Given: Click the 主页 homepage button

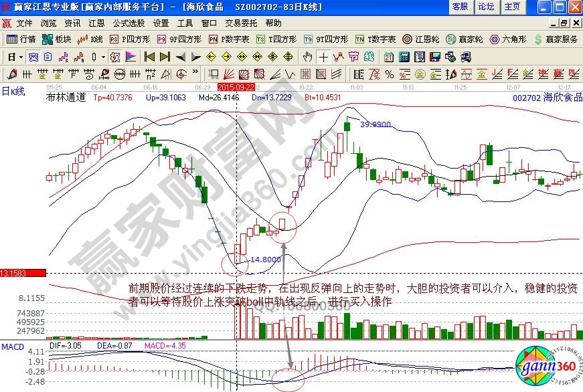Looking at the screenshot, I should (x=512, y=7).
